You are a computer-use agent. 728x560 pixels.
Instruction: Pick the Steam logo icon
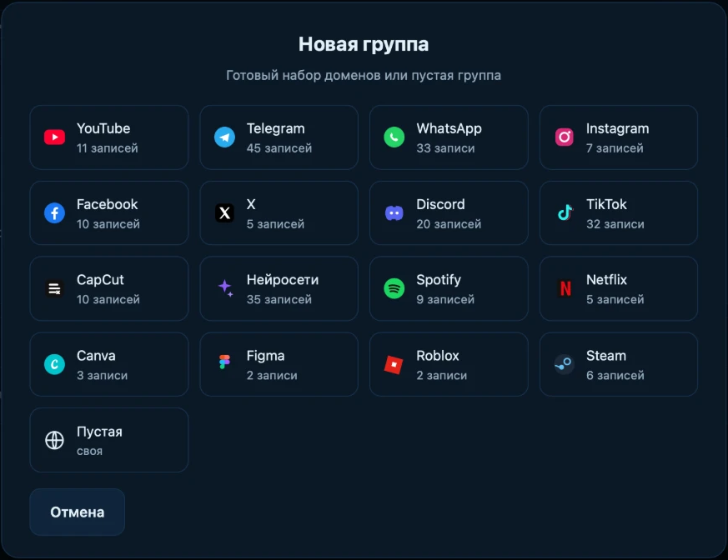pos(564,364)
